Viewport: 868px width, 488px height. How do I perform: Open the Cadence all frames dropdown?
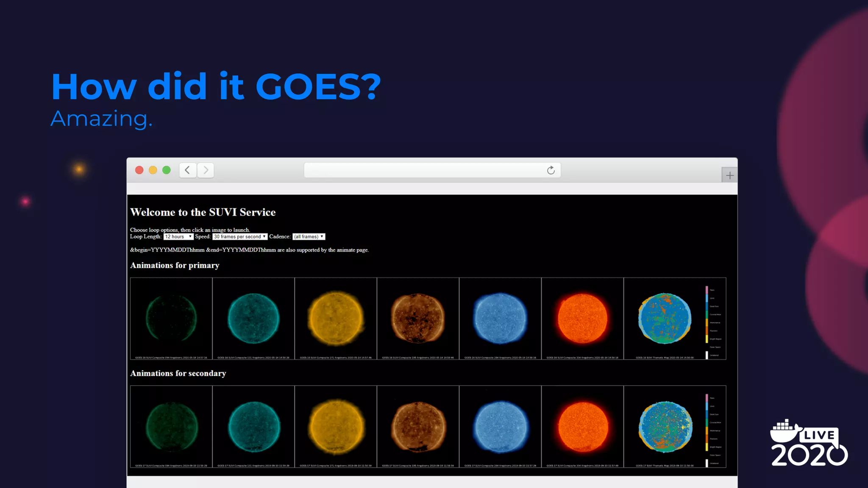click(309, 237)
